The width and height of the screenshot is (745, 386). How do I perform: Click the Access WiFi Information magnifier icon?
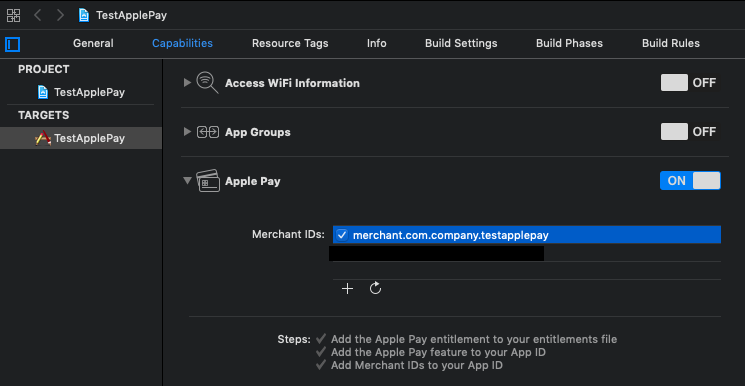pos(208,83)
